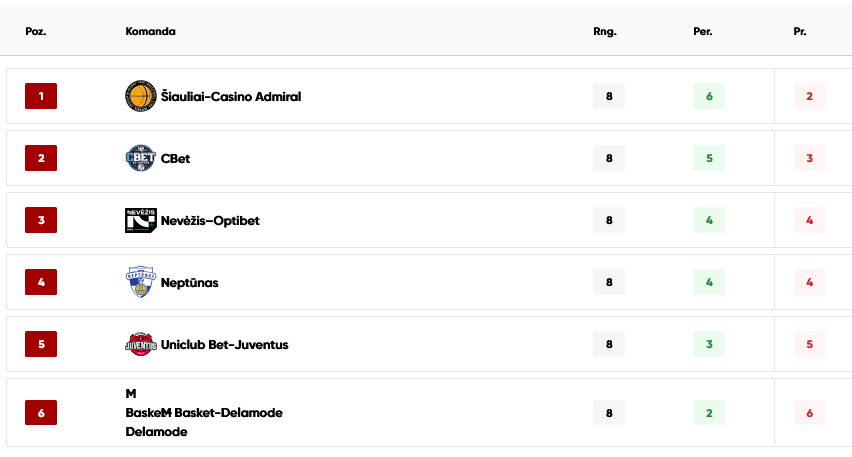Viewport: 852px width, 457px height.
Task: Click the Šiauliai-Casino Admiral basketball logo
Action: (x=141, y=96)
